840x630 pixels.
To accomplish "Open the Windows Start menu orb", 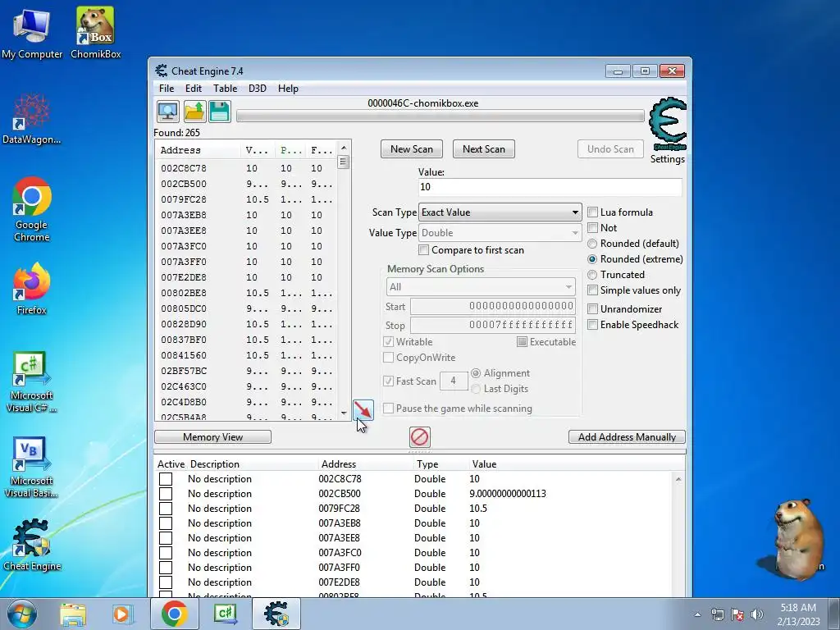I will coord(21,614).
